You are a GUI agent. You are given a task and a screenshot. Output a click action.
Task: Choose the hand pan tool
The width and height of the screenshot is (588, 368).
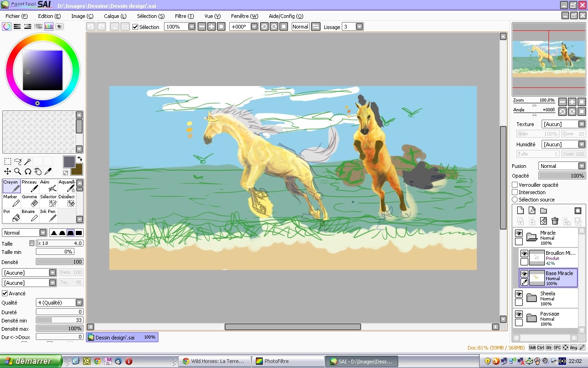pyautogui.click(x=38, y=172)
